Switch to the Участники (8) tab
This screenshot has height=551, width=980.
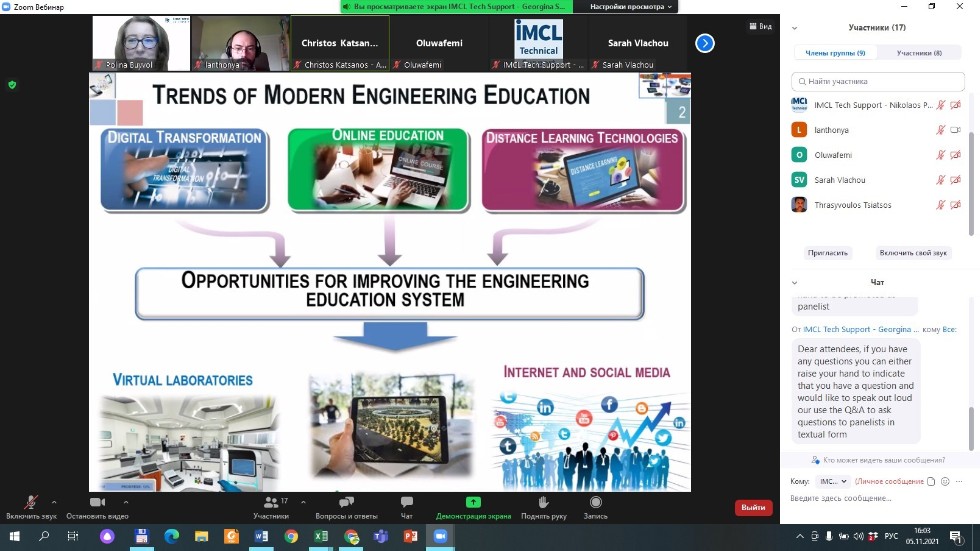919,53
